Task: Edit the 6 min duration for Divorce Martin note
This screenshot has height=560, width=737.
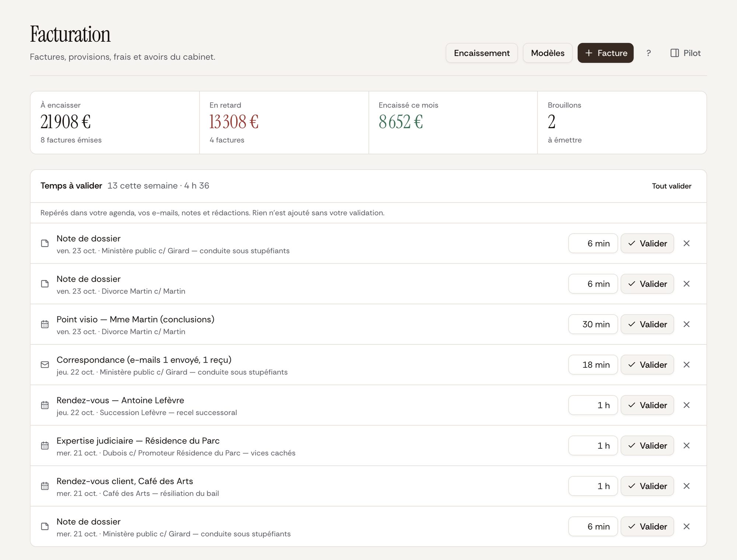Action: [x=593, y=284]
